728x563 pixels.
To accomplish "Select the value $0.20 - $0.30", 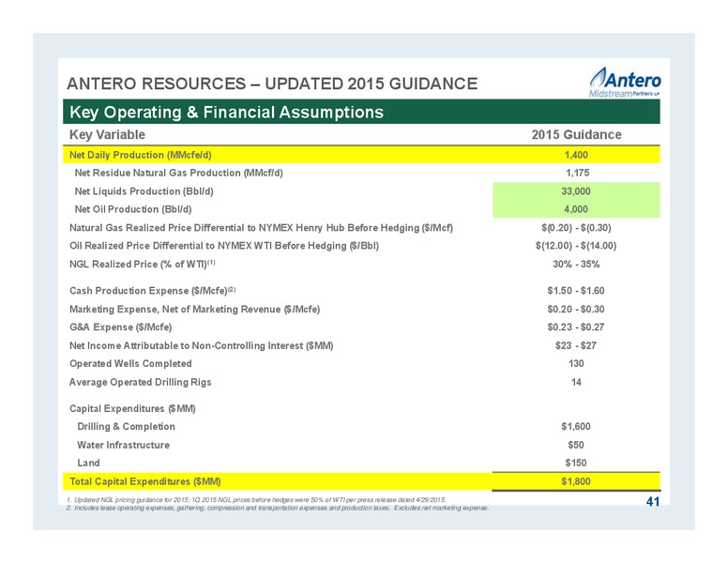I will (x=576, y=309).
